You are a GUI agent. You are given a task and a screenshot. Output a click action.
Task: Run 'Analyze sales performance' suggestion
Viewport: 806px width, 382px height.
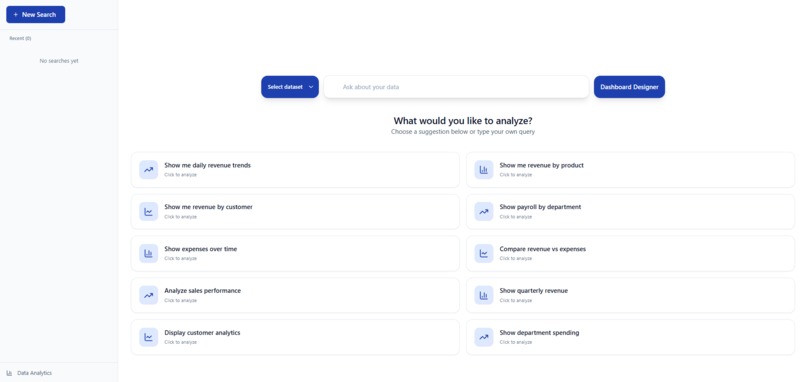pyautogui.click(x=295, y=296)
